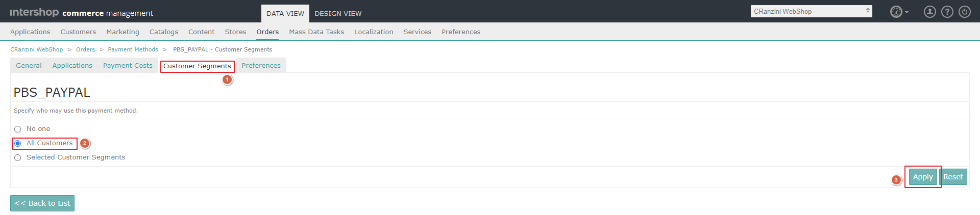
Task: Go to the Applications payment method tab
Action: [72, 65]
